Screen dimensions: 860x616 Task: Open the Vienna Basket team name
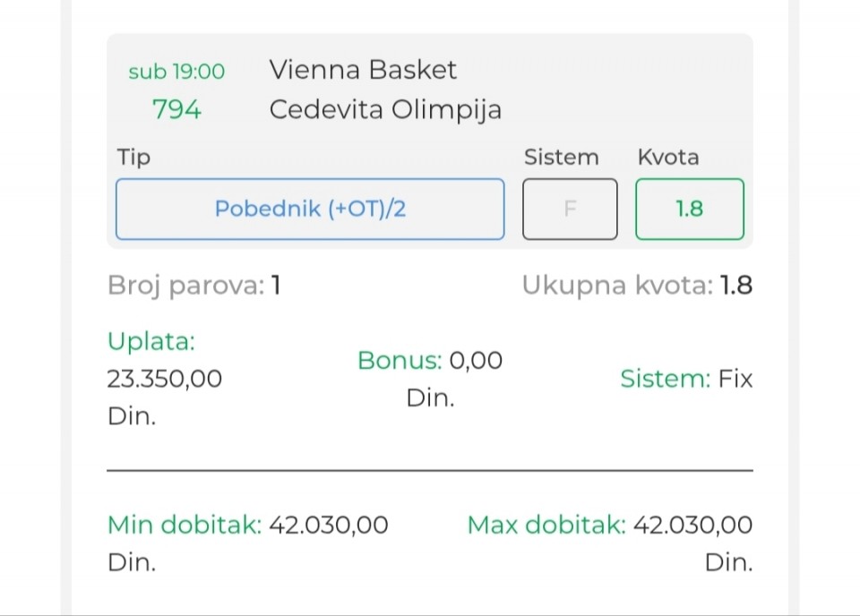[363, 70]
